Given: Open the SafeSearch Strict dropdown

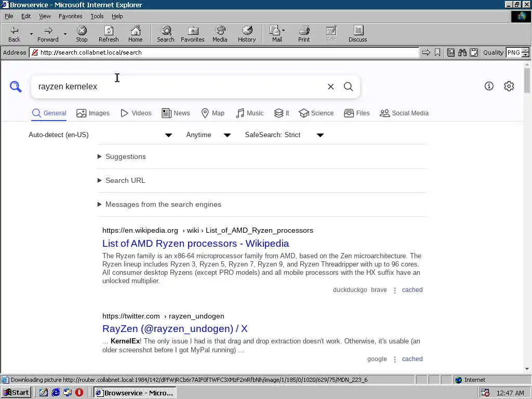Looking at the screenshot, I should [284, 135].
